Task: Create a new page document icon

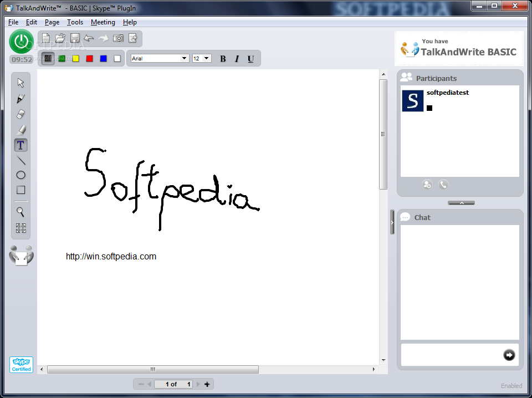Action: pyautogui.click(x=46, y=38)
